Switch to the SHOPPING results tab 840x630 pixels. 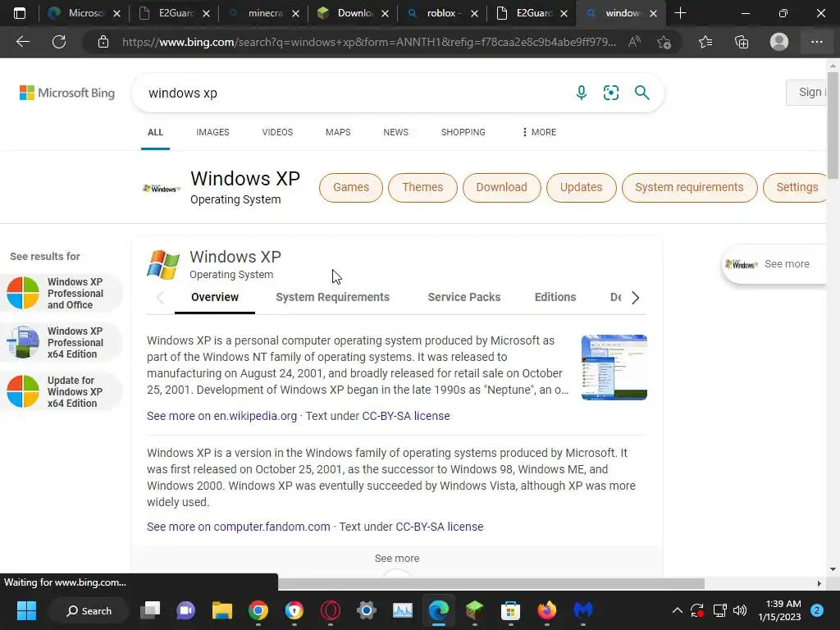coord(463,132)
